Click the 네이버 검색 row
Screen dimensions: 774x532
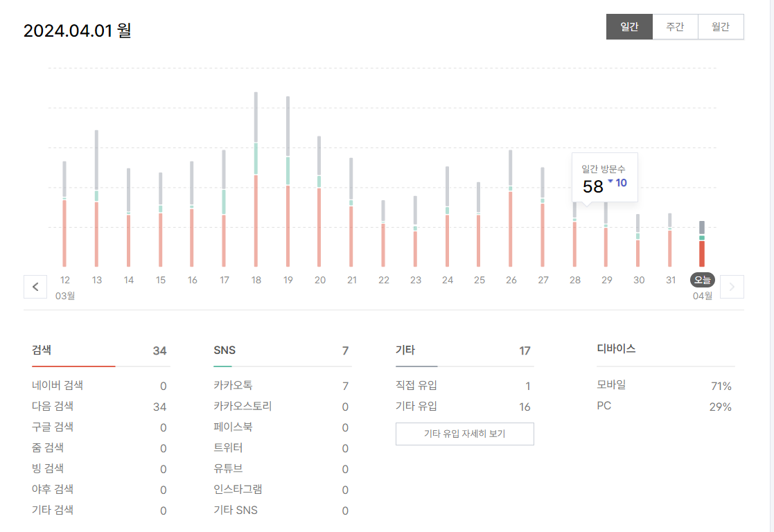click(100, 385)
